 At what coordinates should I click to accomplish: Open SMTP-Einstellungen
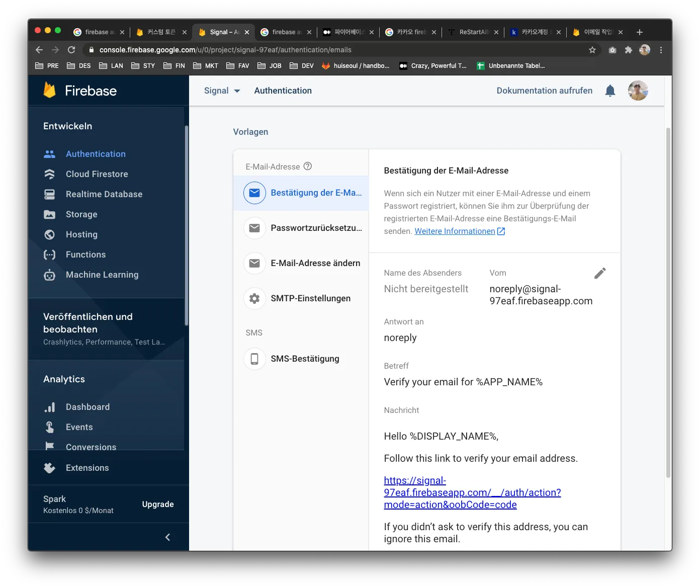(x=301, y=298)
